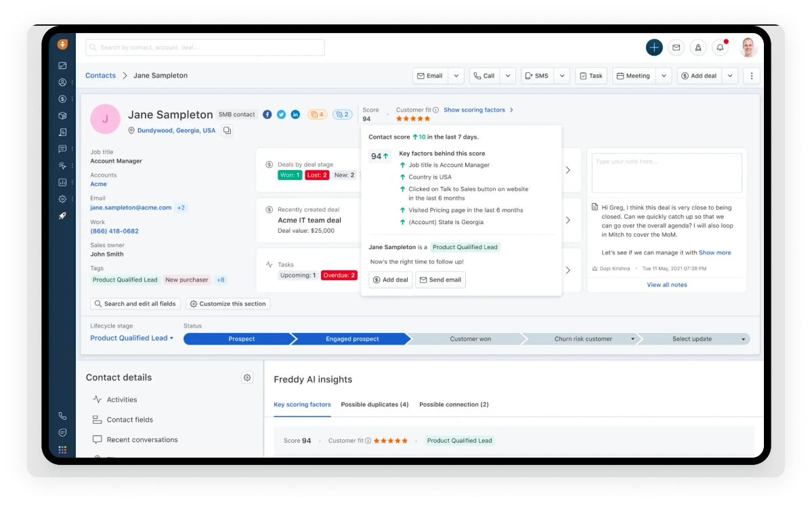This screenshot has height=507, width=812.
Task: Open the jane.sampleton@acme.com email link
Action: pyautogui.click(x=131, y=208)
